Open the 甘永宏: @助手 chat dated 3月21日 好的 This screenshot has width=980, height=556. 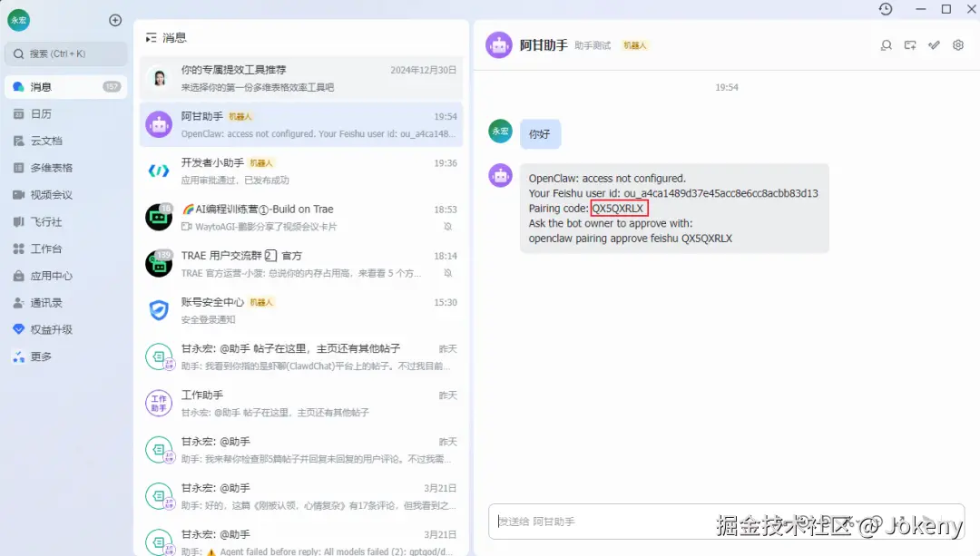point(300,496)
